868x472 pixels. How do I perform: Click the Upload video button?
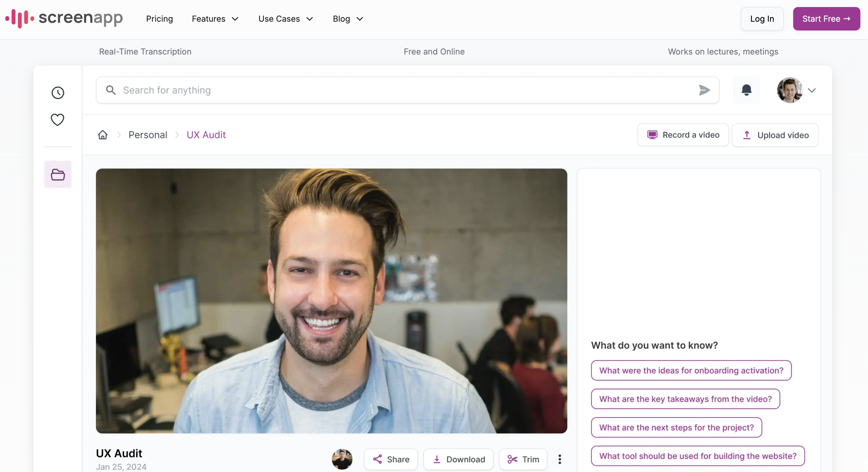(x=775, y=135)
